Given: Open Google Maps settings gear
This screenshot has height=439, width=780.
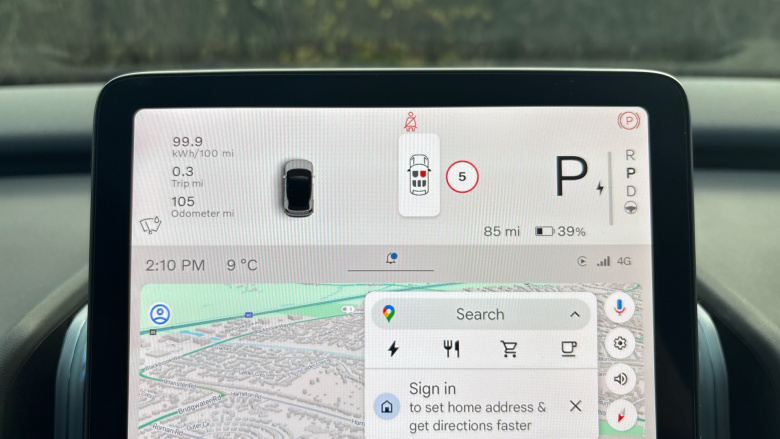Looking at the screenshot, I should [620, 344].
